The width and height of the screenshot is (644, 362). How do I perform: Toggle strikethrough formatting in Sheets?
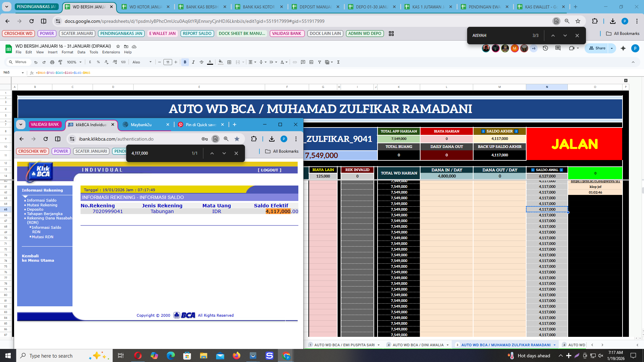[x=201, y=62]
